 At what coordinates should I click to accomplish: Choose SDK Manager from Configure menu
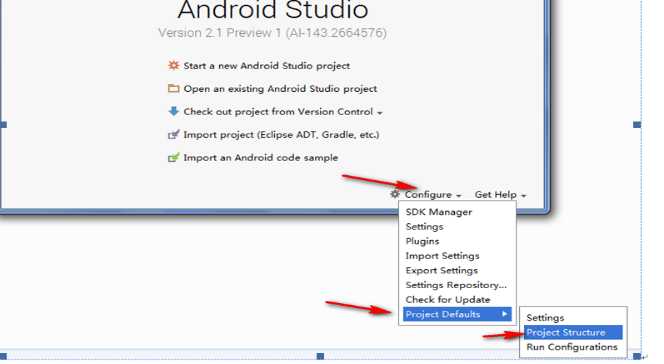pos(438,212)
